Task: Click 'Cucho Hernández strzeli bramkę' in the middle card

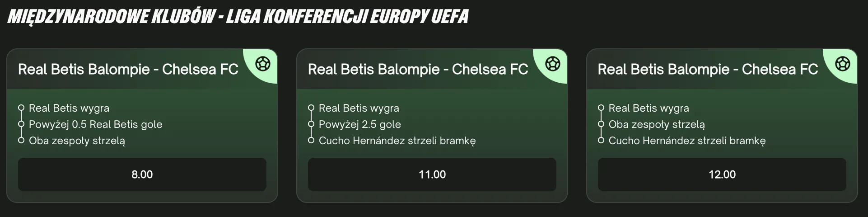Action: point(397,141)
